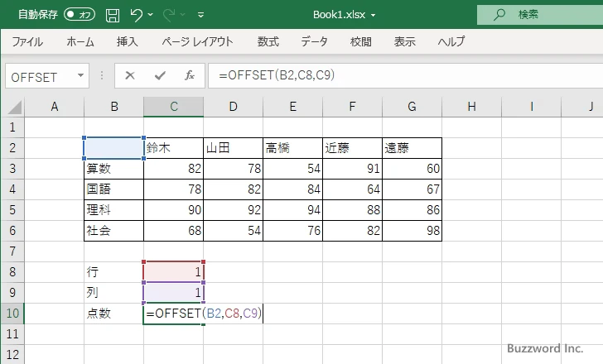
Task: Select column E header
Action: click(x=292, y=107)
